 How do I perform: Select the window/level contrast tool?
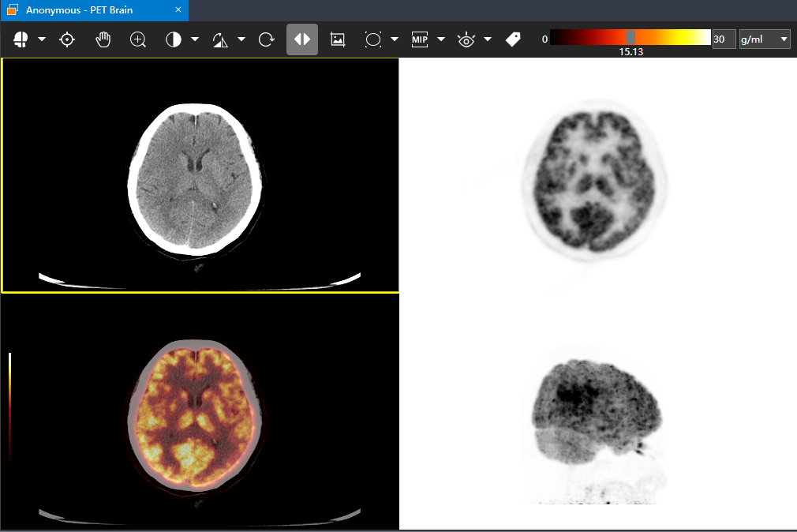(174, 39)
